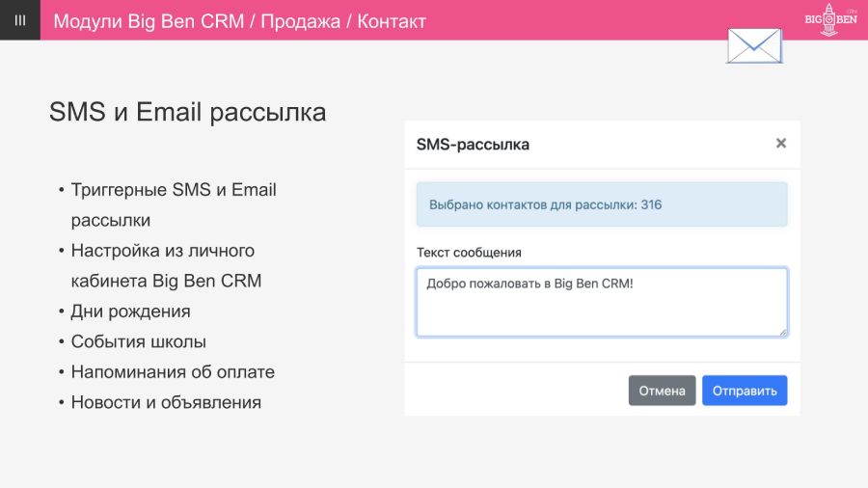Click the Big Ben logo in the header

point(829,20)
